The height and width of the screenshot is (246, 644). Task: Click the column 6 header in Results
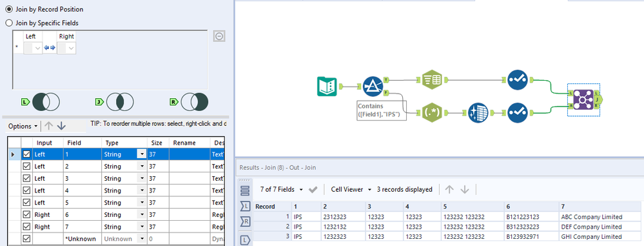(x=531, y=207)
